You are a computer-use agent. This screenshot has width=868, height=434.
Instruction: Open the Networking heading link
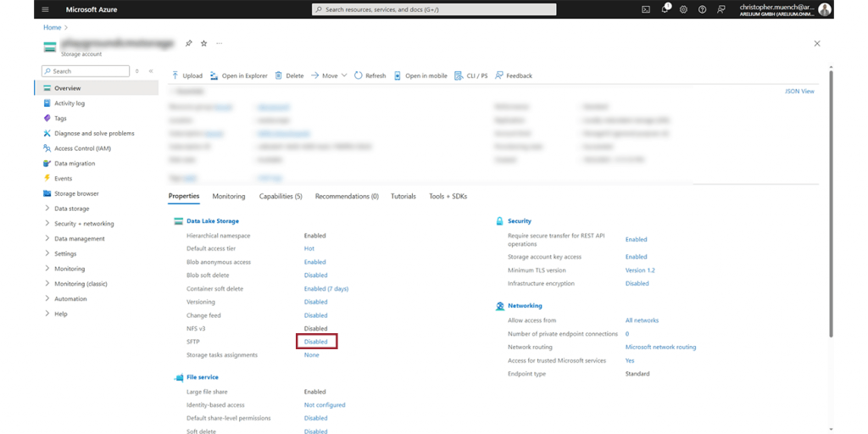(525, 305)
